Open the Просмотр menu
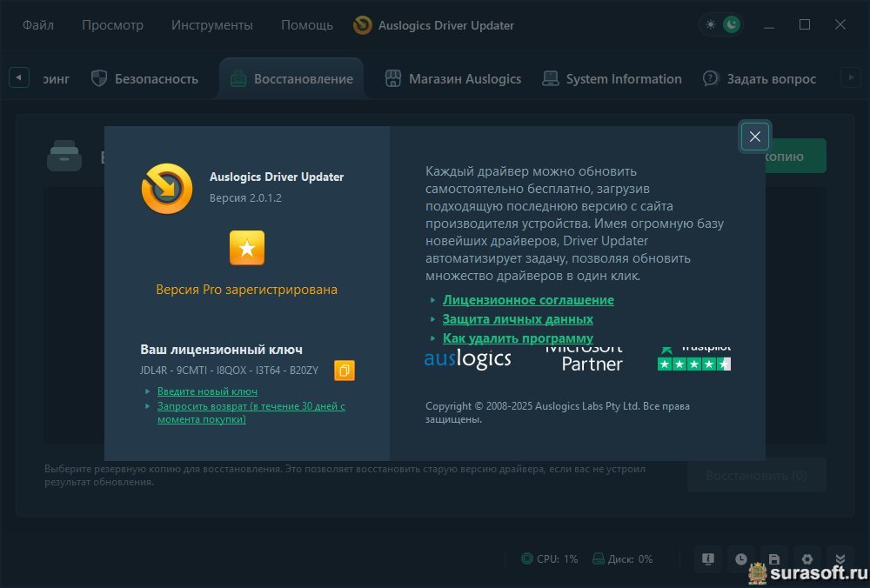Screen dimensions: 870x588 [112, 25]
